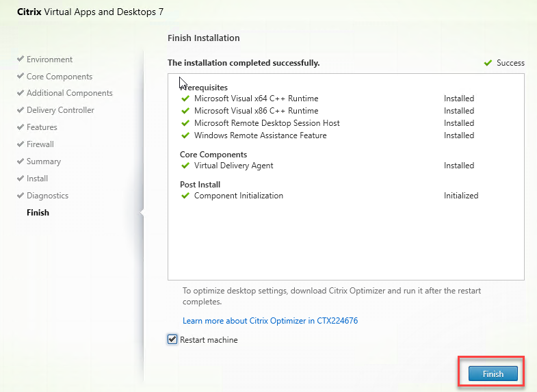Select the Finish step in sidebar
Viewport: 537px width, 392px height.
pyautogui.click(x=38, y=213)
